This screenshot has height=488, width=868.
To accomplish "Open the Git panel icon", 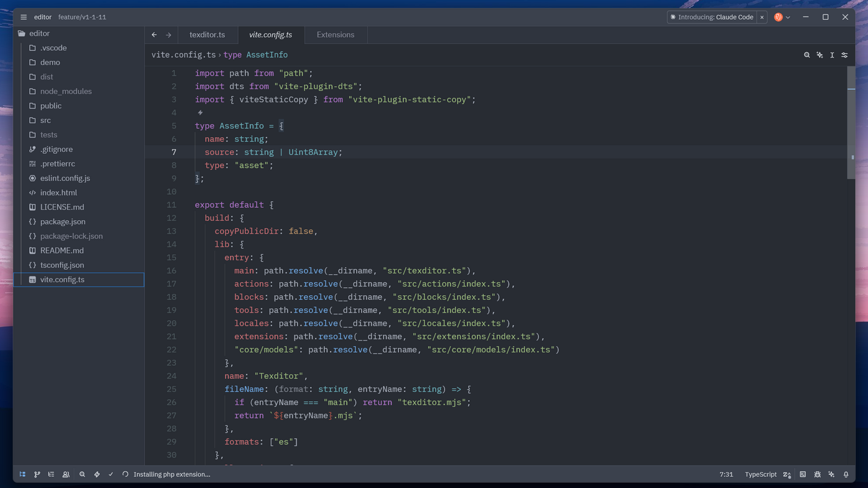I will tap(37, 474).
